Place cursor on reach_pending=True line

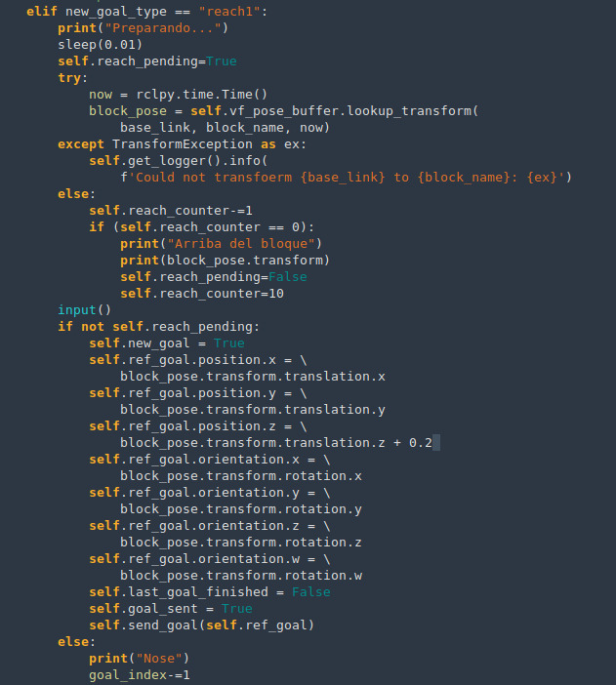[x=146, y=60]
